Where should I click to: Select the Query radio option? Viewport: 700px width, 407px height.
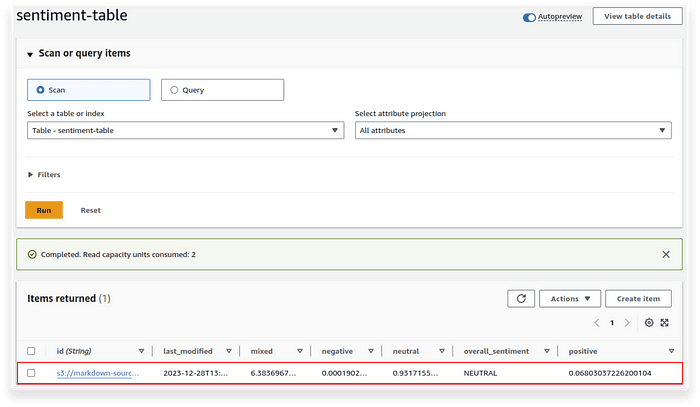pos(222,90)
